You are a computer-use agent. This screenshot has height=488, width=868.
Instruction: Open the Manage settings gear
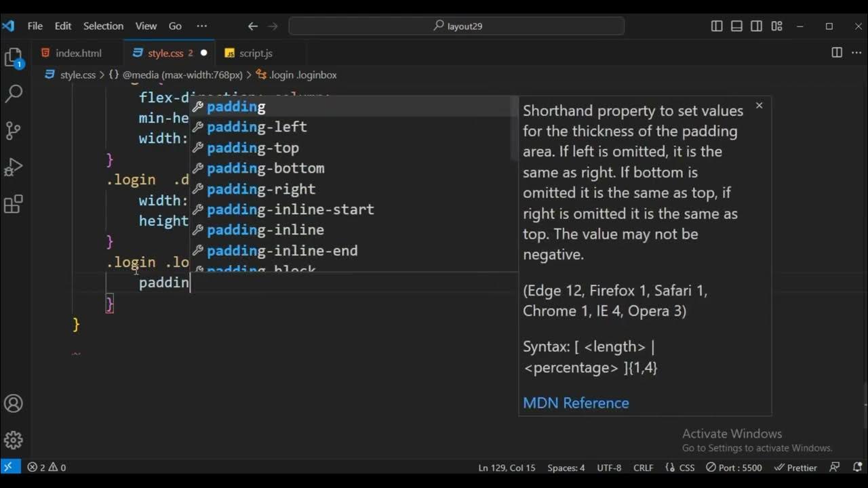coord(14,440)
